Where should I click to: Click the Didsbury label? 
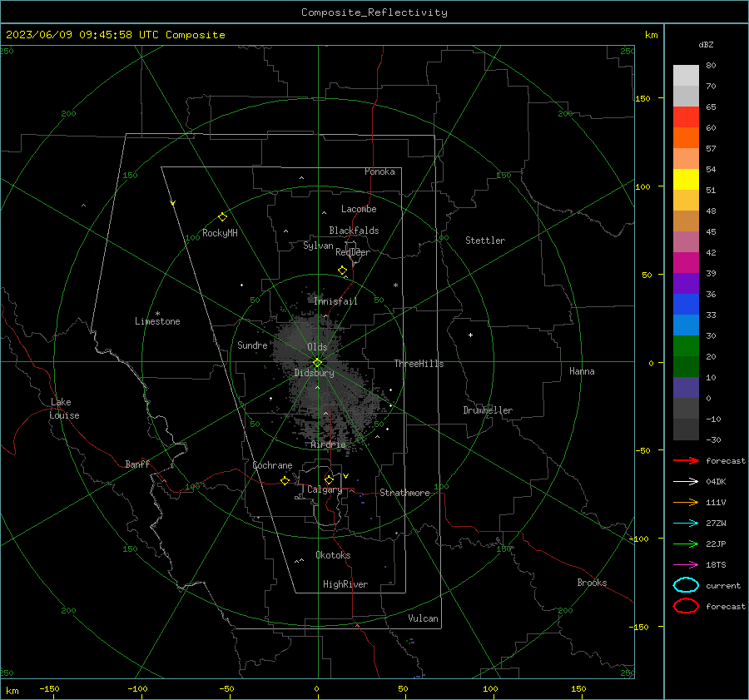coord(314,373)
